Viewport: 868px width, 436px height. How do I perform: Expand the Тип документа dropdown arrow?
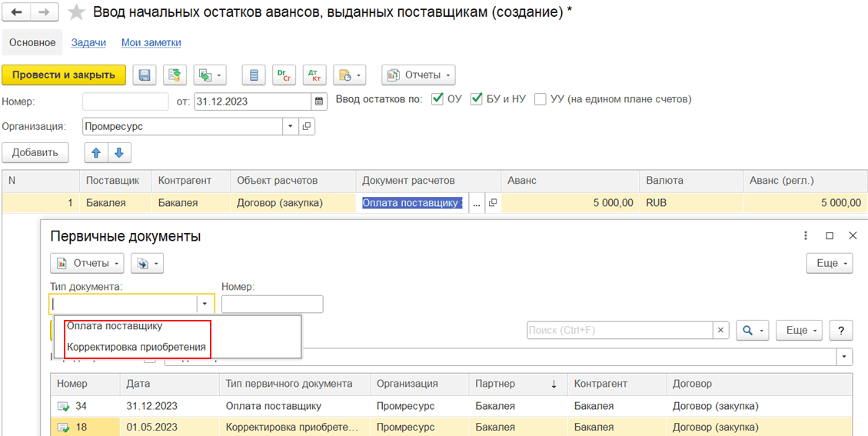[205, 304]
